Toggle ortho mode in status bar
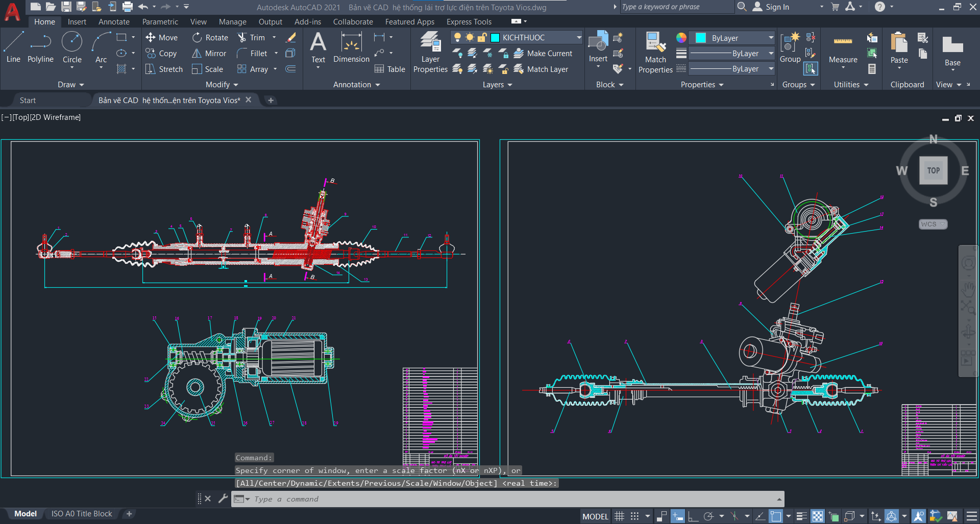Screen dimensions: 980x524 693,516
